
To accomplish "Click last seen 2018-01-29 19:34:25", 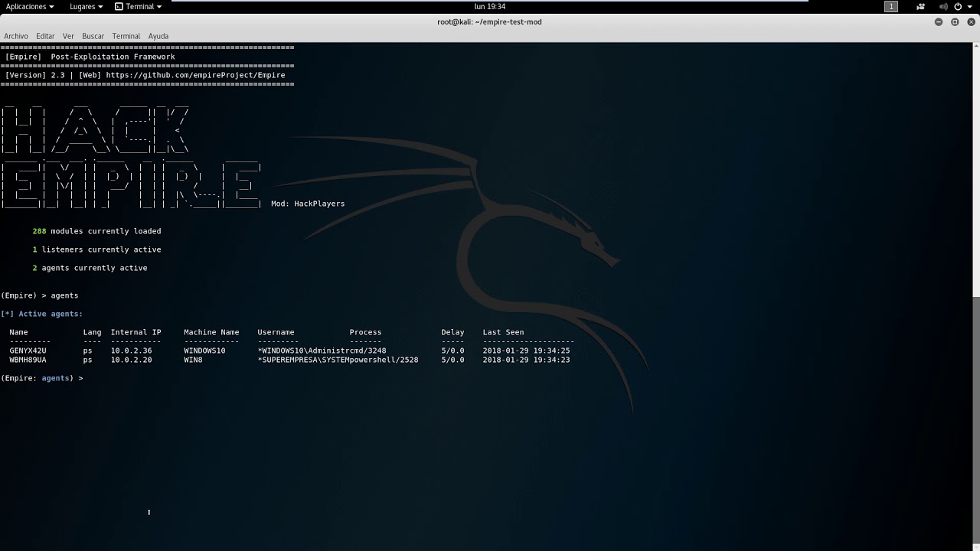I will [x=526, y=350].
